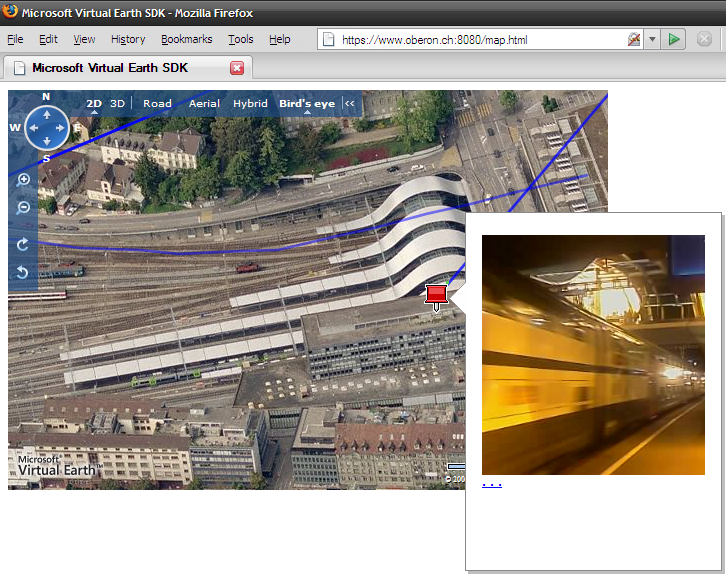
Task: Pan the map south with the down arrow
Action: click(47, 141)
